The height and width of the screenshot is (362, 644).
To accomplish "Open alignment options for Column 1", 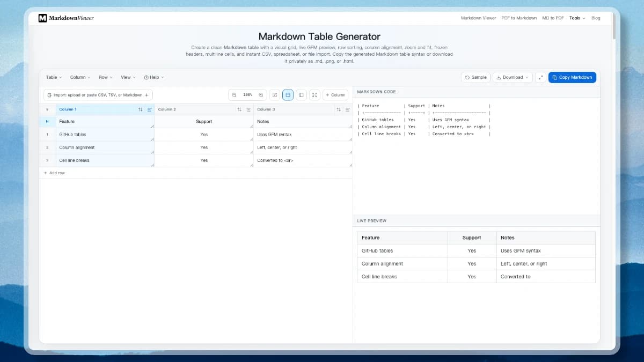I will [x=150, y=109].
